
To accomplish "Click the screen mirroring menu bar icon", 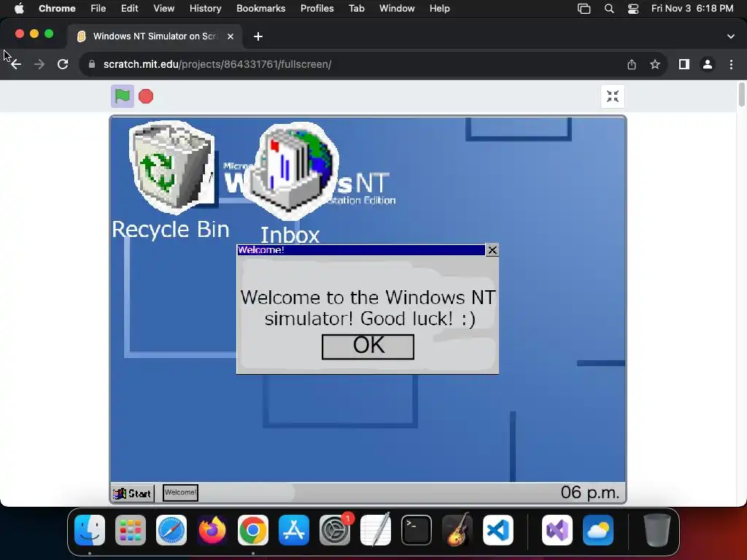I will pyautogui.click(x=584, y=9).
